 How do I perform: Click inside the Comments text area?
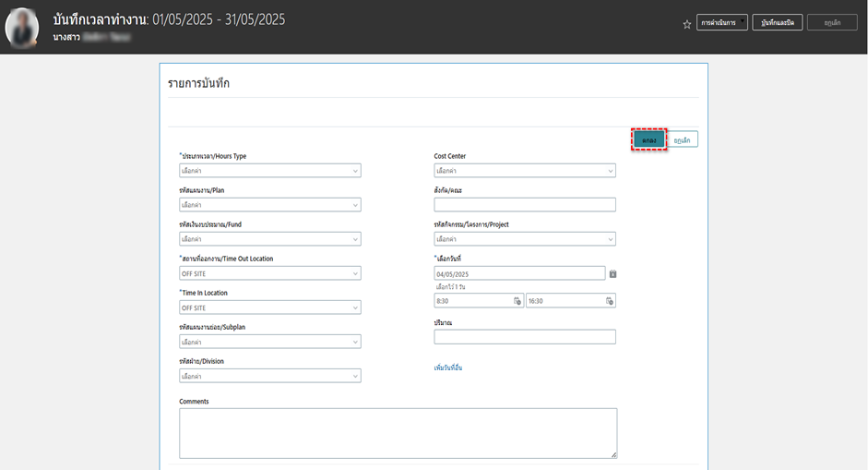pos(398,432)
